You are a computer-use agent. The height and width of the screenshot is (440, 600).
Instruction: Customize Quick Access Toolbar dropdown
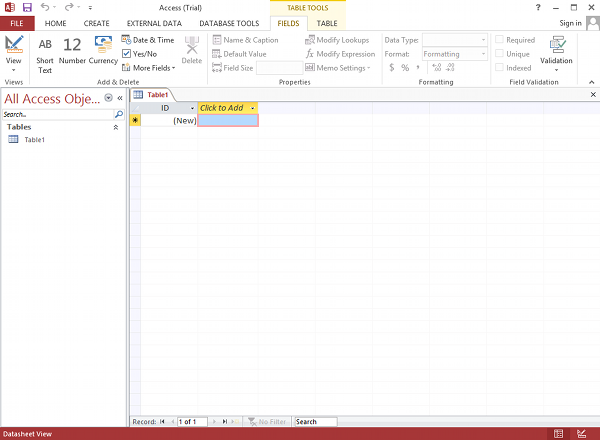click(90, 7)
